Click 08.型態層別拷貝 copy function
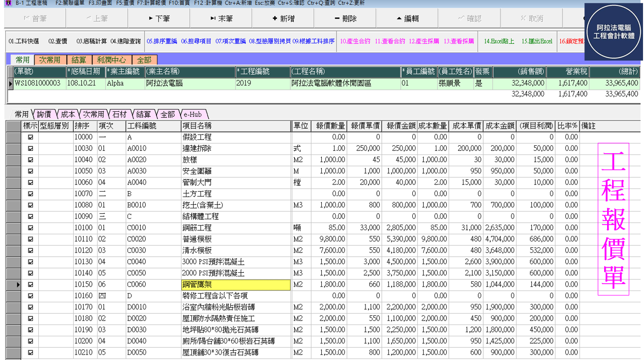The height and width of the screenshot is (360, 644). click(x=270, y=41)
